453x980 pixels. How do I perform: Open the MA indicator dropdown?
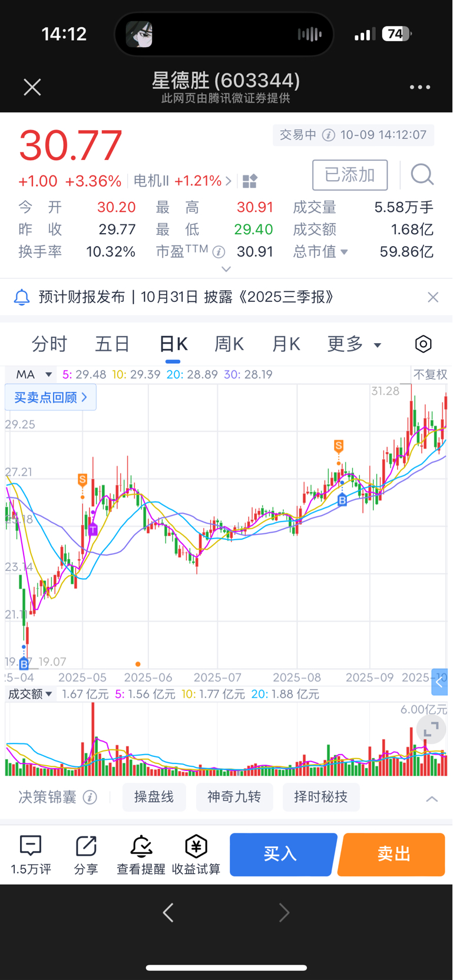pos(34,375)
